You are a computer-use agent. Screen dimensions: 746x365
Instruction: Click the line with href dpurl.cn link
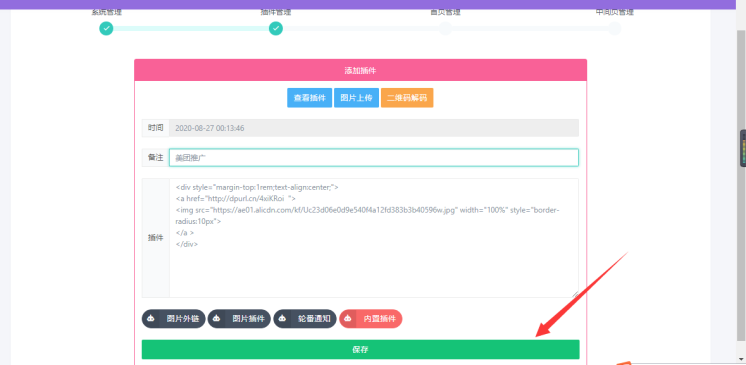[236, 198]
